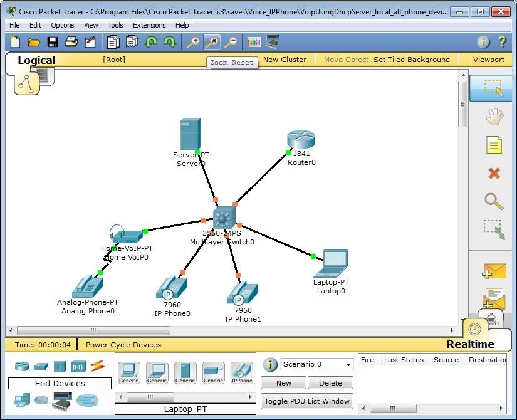Click the Copy icon in the toolbar
Viewport: 517px width, 420px height.
point(113,42)
